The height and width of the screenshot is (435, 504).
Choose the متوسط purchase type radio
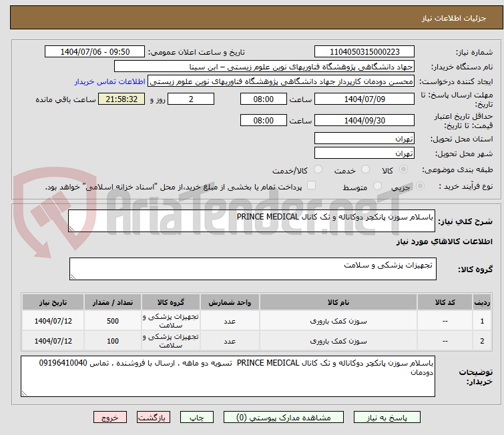377,185
